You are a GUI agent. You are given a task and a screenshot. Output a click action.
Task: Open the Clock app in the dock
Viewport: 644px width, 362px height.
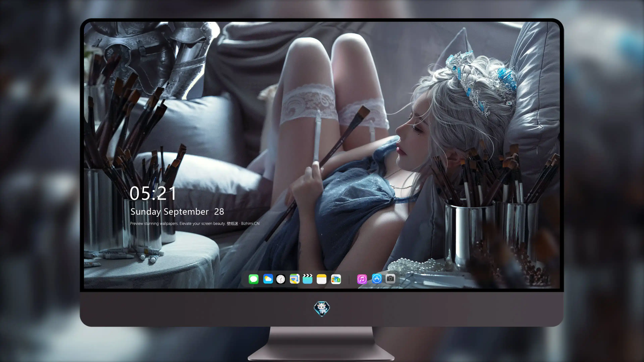click(281, 279)
